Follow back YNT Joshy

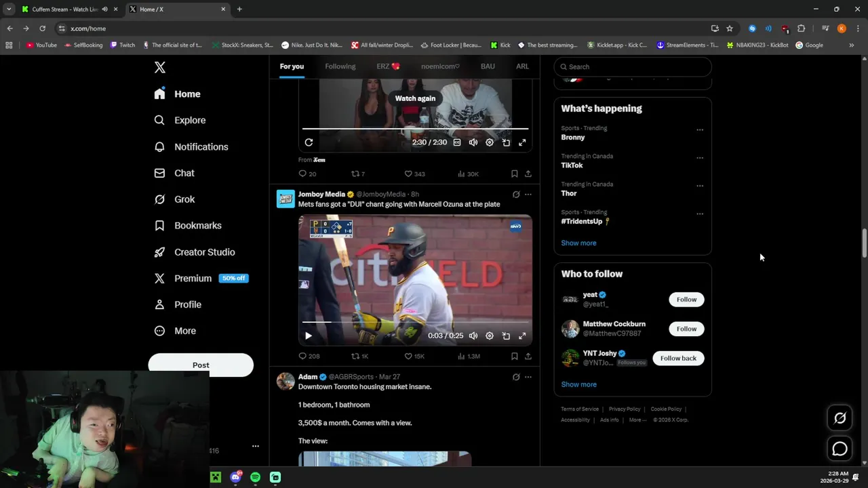coord(678,358)
